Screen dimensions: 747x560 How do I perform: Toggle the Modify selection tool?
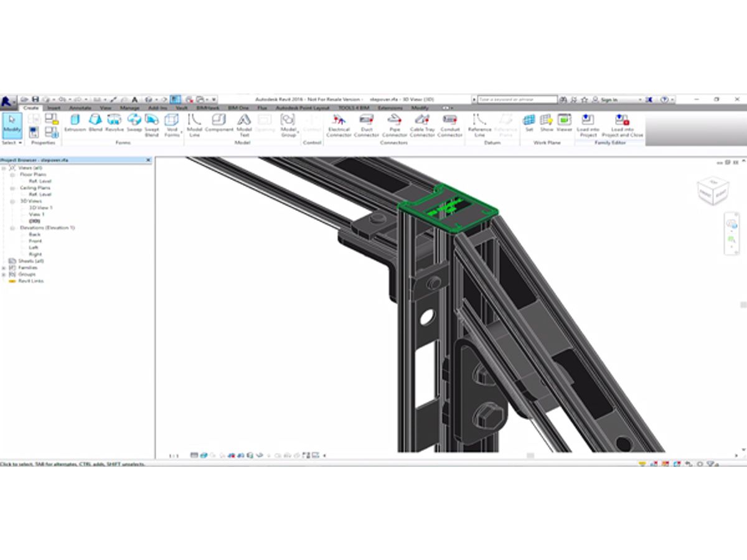tap(12, 123)
